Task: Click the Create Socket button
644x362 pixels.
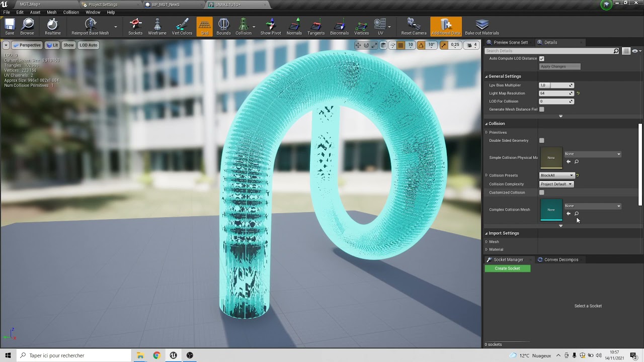Action: coord(508,268)
